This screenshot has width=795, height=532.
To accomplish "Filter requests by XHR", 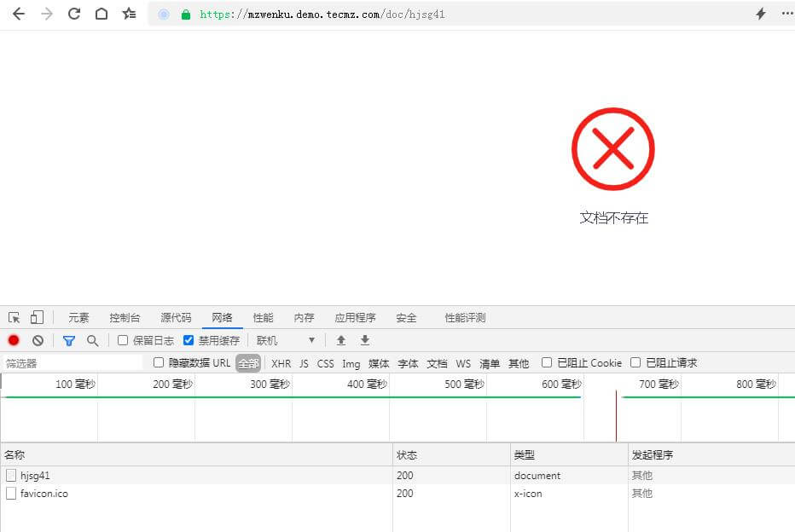I will pyautogui.click(x=281, y=363).
